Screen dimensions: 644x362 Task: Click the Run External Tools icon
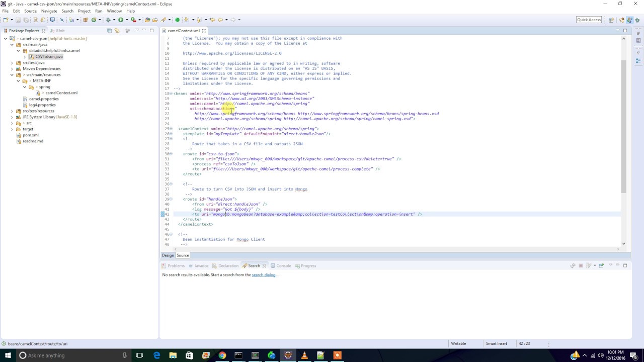[133, 20]
